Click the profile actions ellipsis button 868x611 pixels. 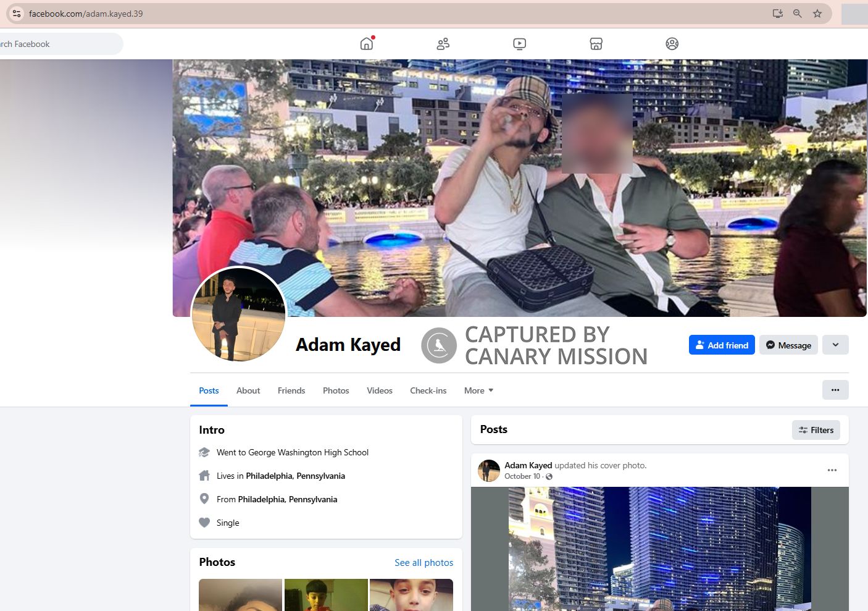pos(835,390)
